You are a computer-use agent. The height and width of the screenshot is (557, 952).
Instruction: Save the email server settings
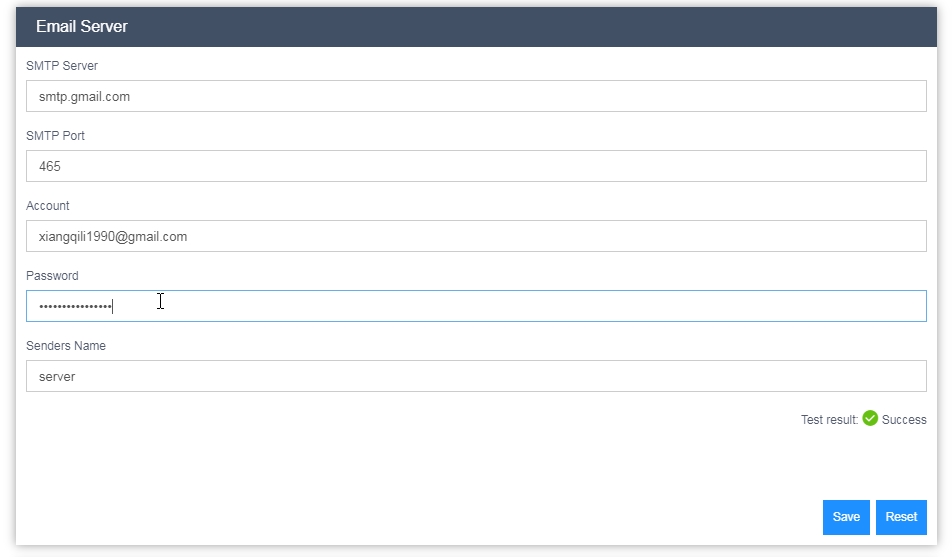[846, 517]
